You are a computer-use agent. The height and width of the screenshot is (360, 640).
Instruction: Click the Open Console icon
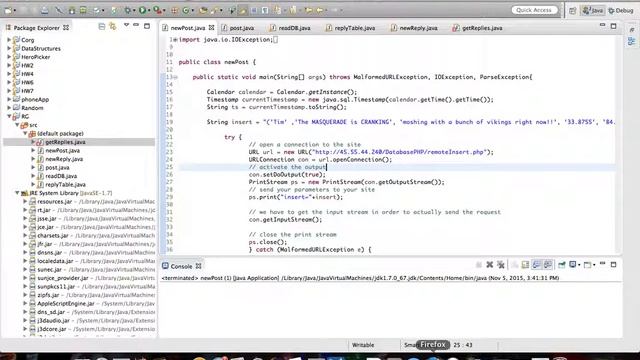(587, 265)
